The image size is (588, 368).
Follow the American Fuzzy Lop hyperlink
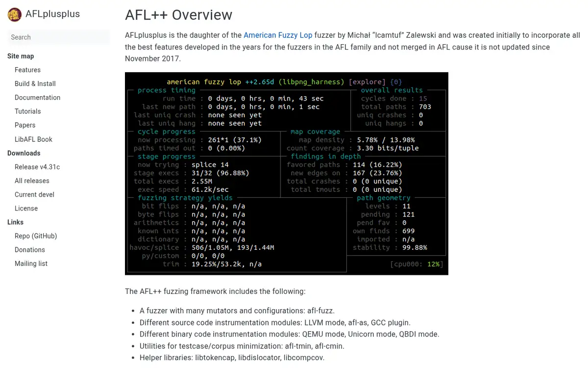[278, 35]
